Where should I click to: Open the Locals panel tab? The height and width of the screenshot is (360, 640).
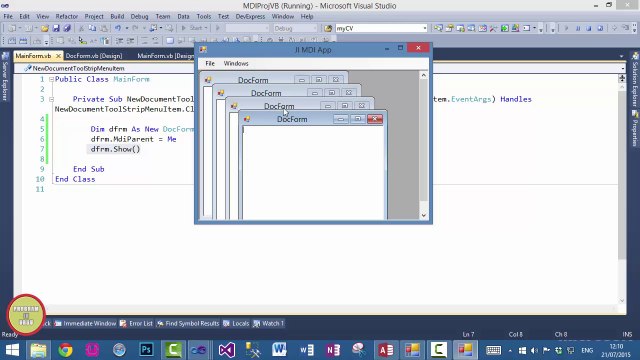236,323
